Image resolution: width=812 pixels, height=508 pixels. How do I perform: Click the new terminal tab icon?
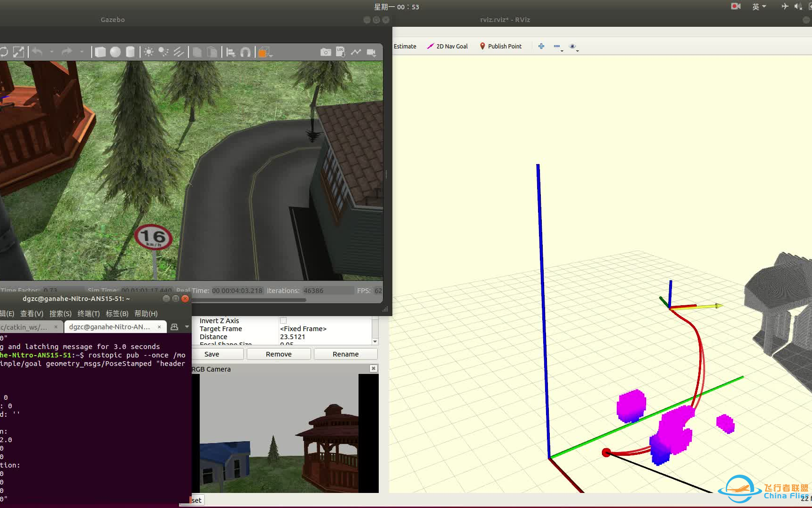(174, 326)
